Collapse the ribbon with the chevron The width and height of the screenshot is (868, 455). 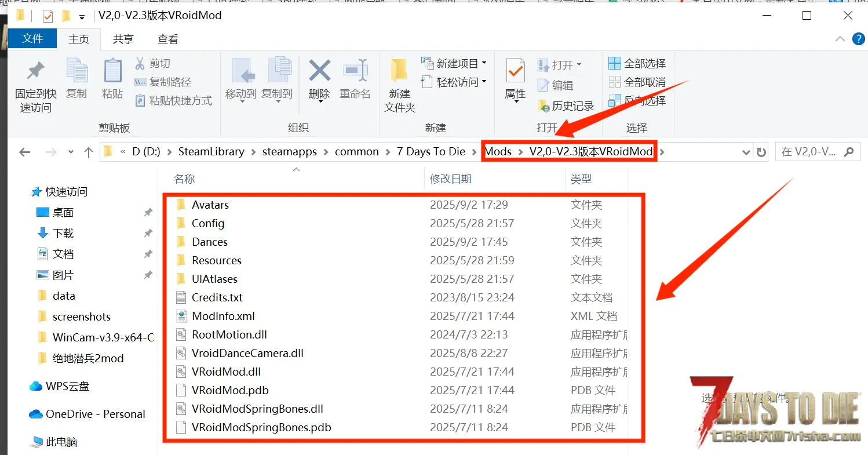tap(840, 39)
